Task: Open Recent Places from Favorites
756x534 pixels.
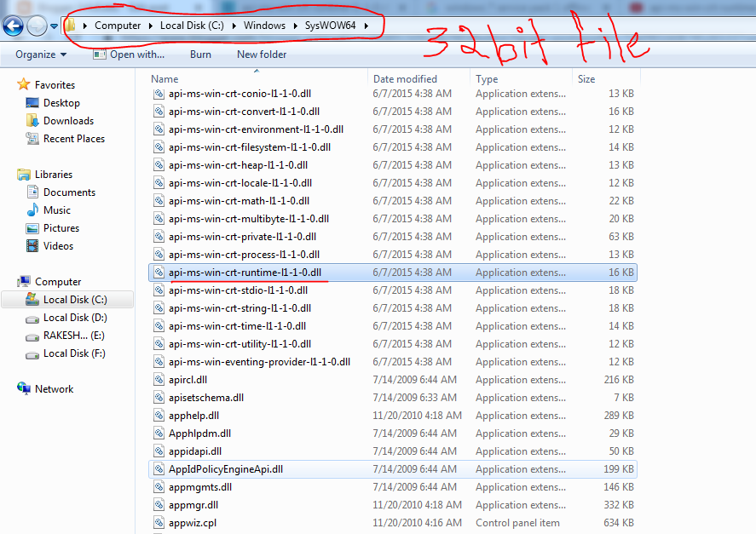Action: tap(68, 138)
